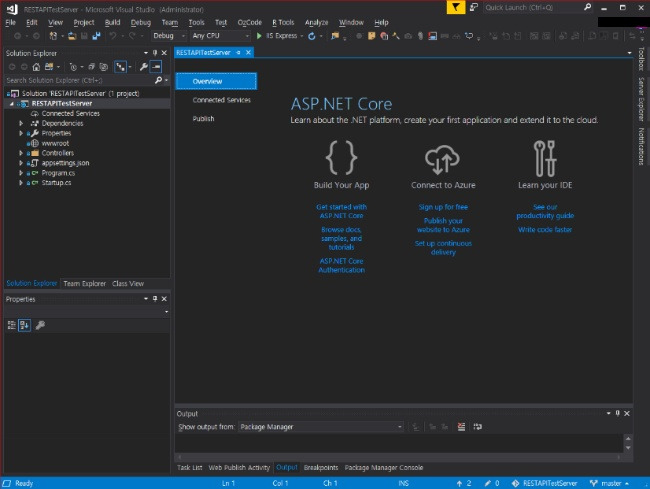
Task: Click the yellow notifications flag icon
Action: click(x=456, y=7)
